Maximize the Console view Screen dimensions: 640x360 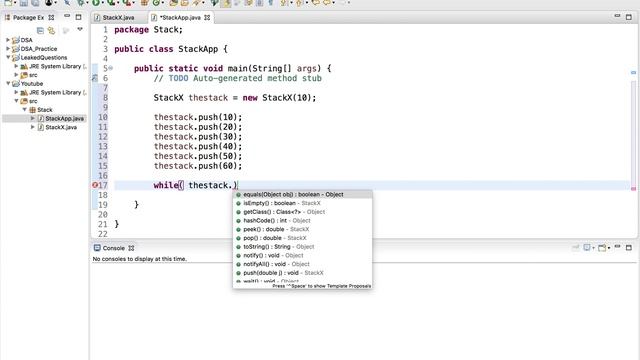coord(629,247)
